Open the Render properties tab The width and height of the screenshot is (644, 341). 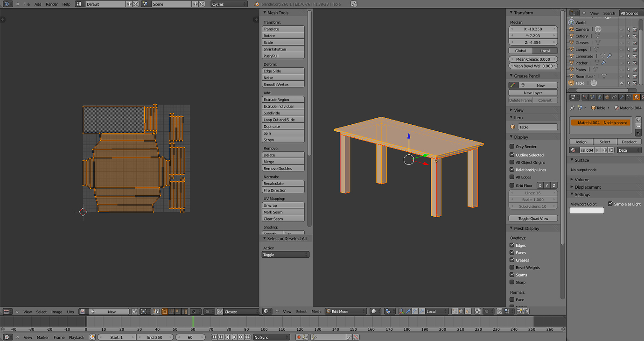point(585,97)
